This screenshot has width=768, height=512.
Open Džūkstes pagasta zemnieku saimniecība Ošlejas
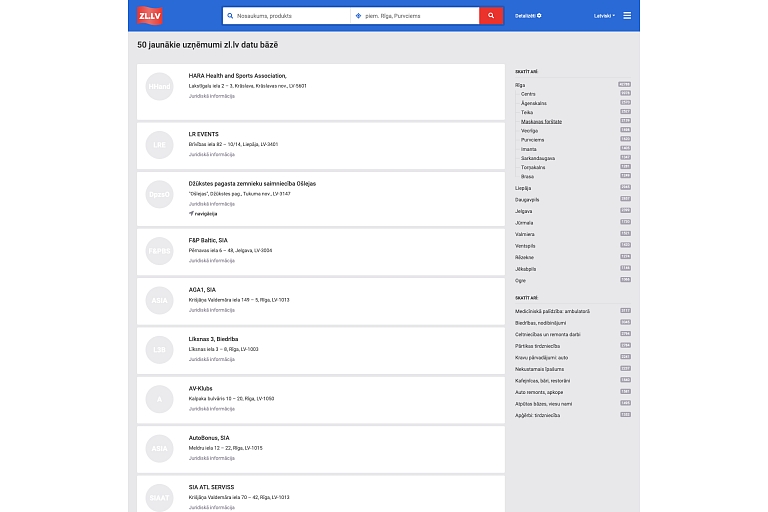coord(252,184)
